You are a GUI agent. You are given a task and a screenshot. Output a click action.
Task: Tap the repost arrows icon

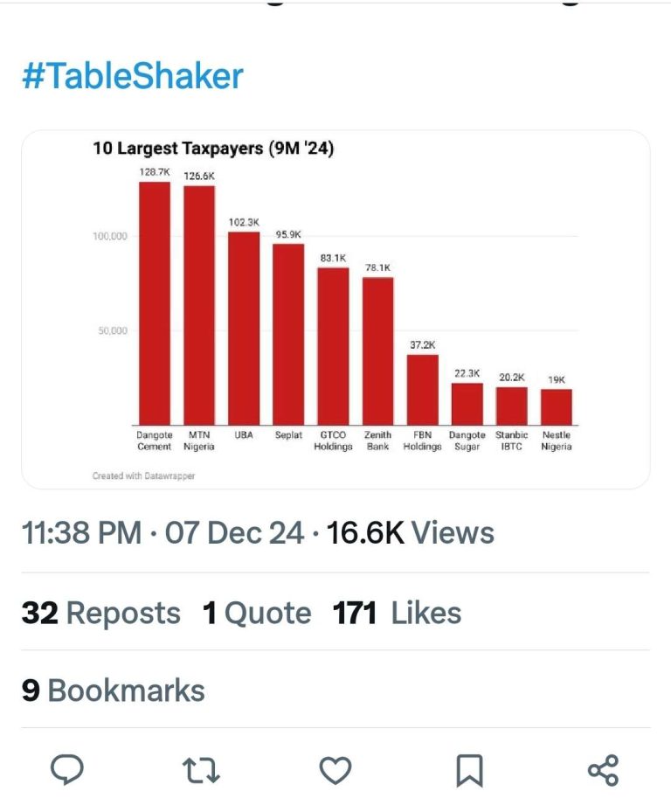[x=201, y=770]
